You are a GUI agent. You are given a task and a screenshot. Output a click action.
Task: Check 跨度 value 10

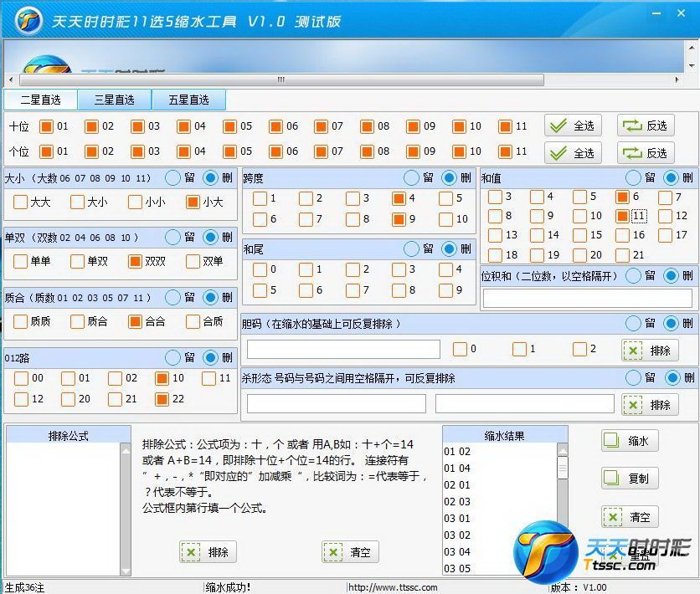(445, 219)
